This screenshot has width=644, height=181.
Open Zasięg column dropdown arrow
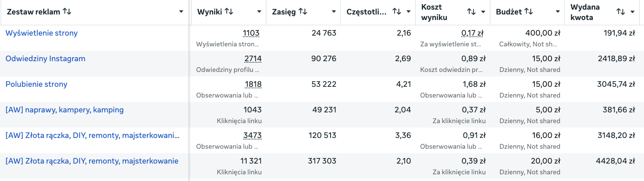click(x=334, y=11)
